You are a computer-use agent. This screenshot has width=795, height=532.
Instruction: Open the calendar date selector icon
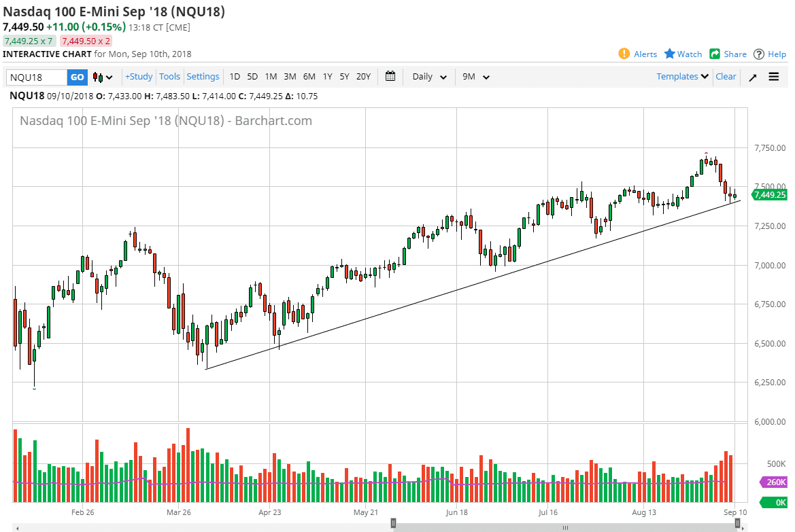tap(390, 77)
